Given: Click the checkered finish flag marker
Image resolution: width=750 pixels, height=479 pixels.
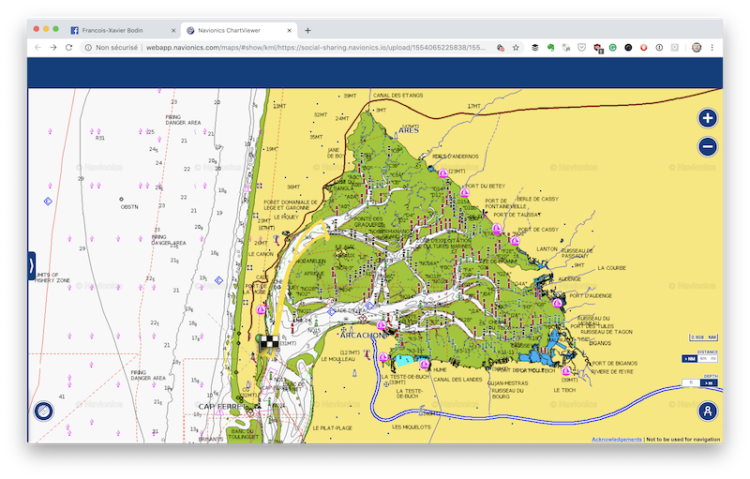Looking at the screenshot, I should point(270,343).
